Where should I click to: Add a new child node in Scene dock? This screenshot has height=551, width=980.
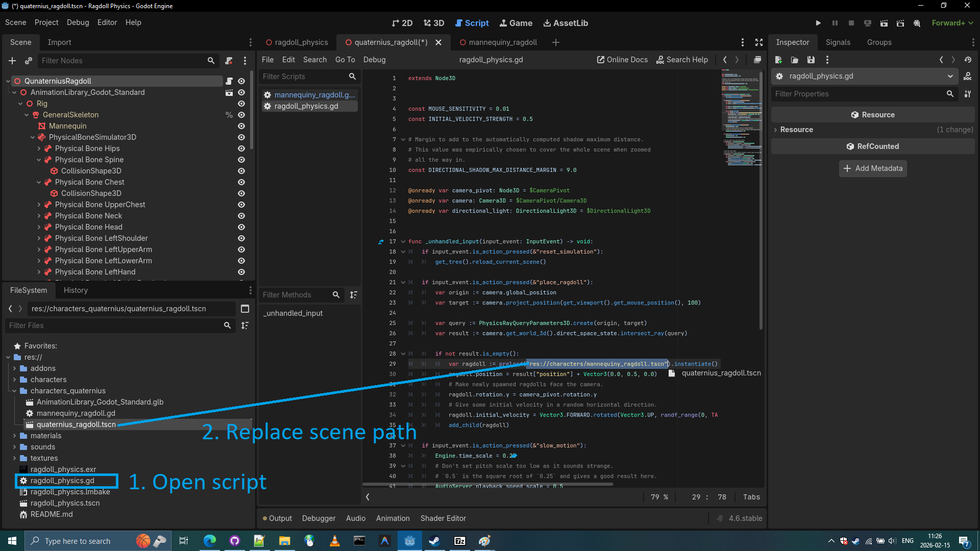[12, 61]
